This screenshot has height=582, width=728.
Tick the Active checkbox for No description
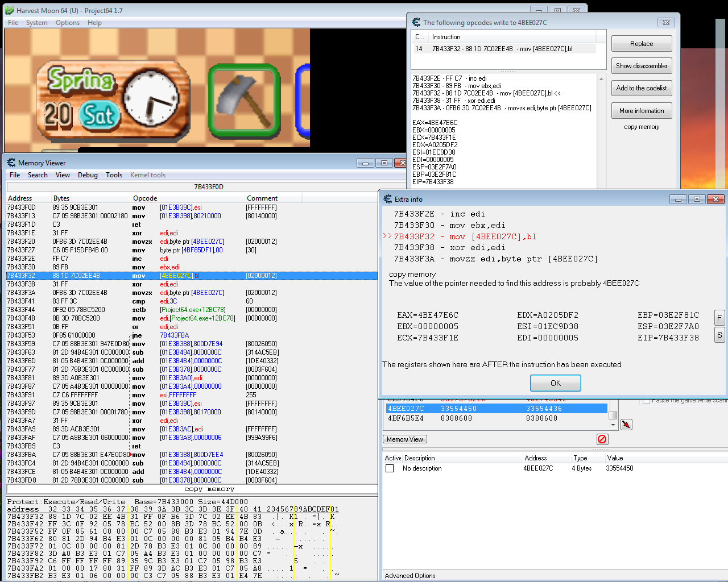coord(390,468)
